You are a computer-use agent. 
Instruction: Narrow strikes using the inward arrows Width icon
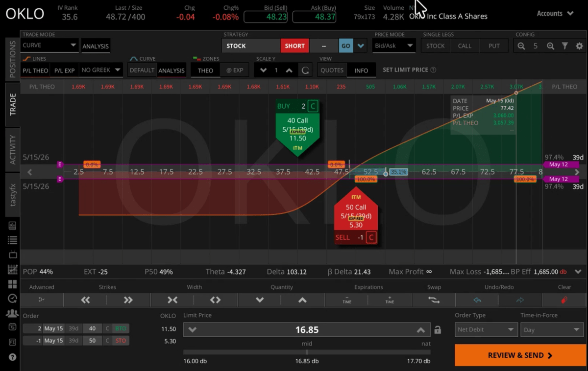[172, 300]
